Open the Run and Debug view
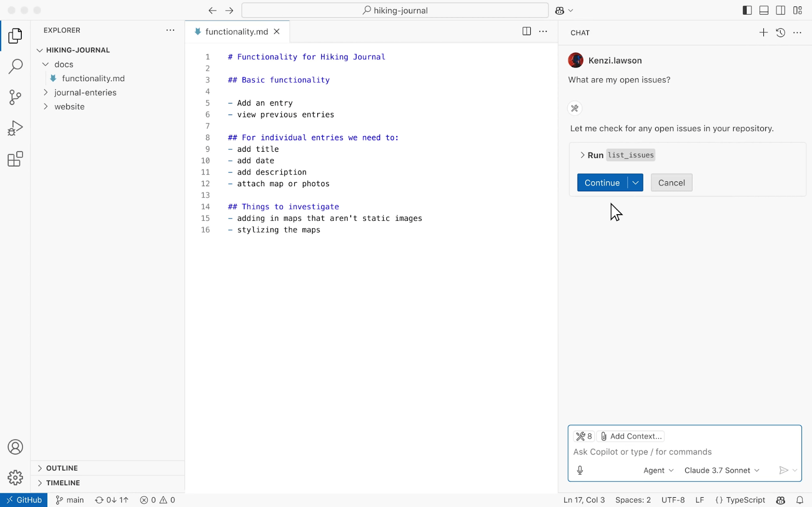 tap(15, 128)
